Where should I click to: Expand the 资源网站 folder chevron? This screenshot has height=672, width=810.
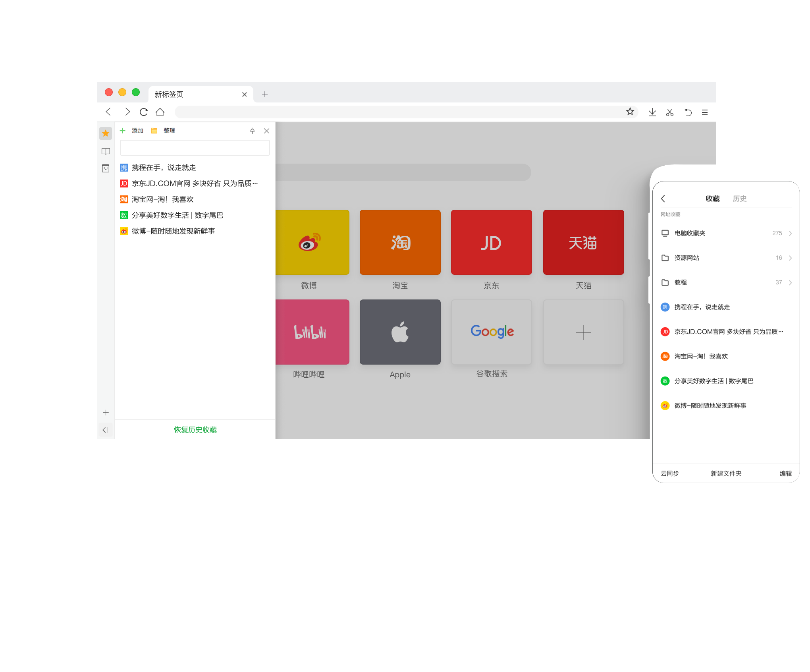click(790, 258)
